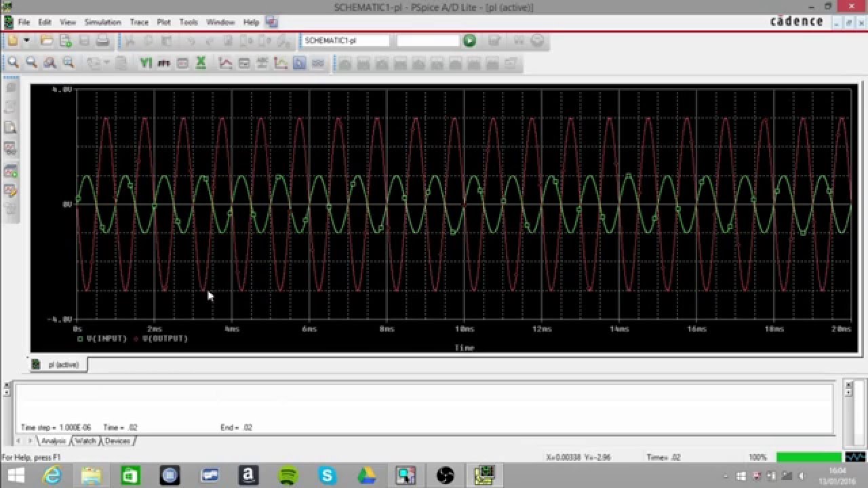Viewport: 868px width, 488px height.
Task: Open the Simulation menu
Action: click(102, 22)
